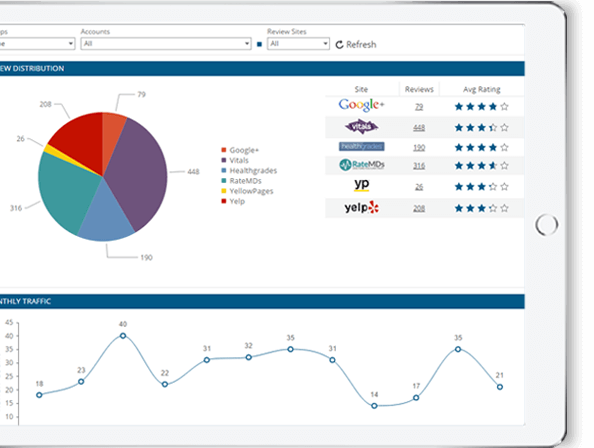Click the Yelp star rating
The width and height of the screenshot is (594, 448).
coord(481,208)
